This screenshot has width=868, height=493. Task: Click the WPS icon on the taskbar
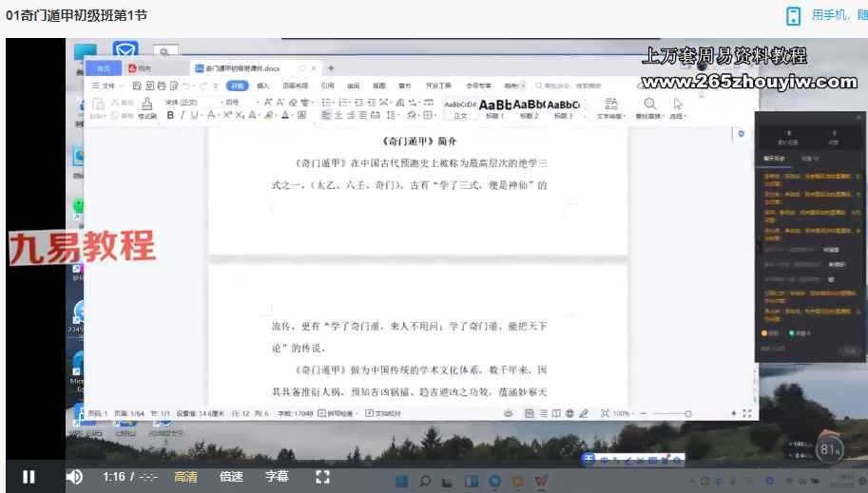point(541,482)
